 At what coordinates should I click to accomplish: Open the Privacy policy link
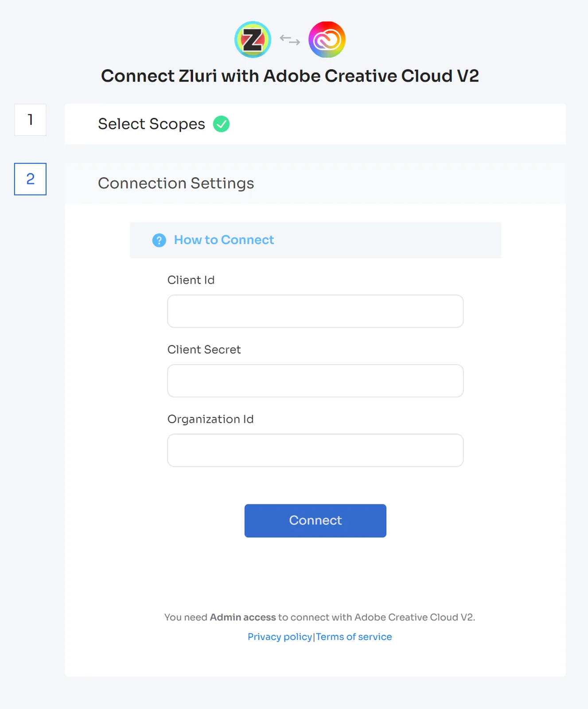[280, 637]
